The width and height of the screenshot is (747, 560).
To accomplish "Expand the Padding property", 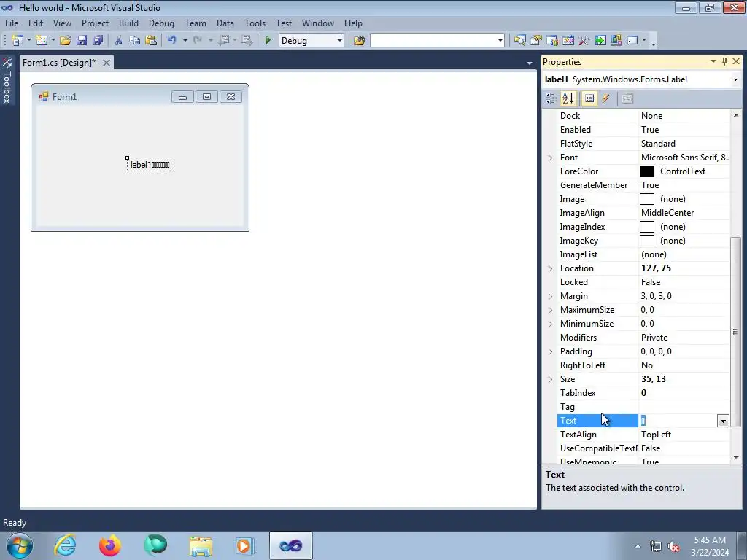I will [550, 352].
